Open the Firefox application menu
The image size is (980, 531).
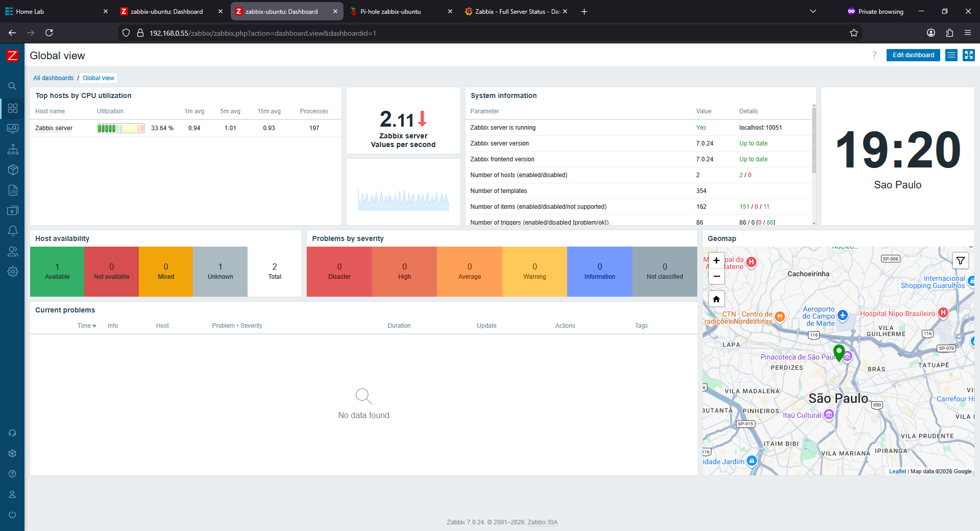pyautogui.click(x=968, y=33)
